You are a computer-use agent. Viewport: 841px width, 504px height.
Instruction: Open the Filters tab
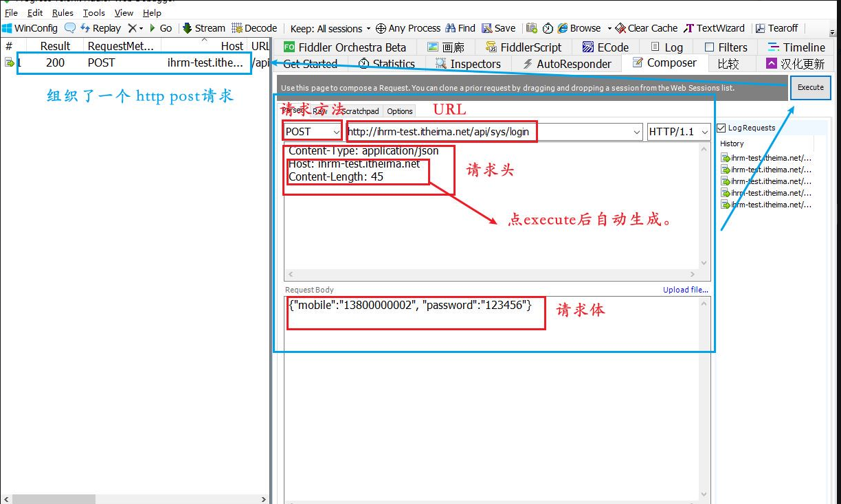pos(726,47)
